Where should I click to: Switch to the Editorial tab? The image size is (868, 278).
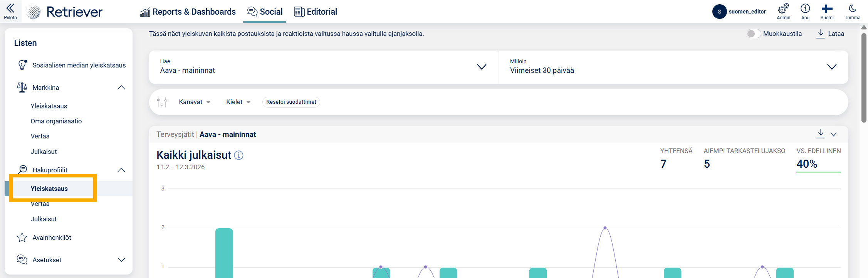click(x=316, y=12)
